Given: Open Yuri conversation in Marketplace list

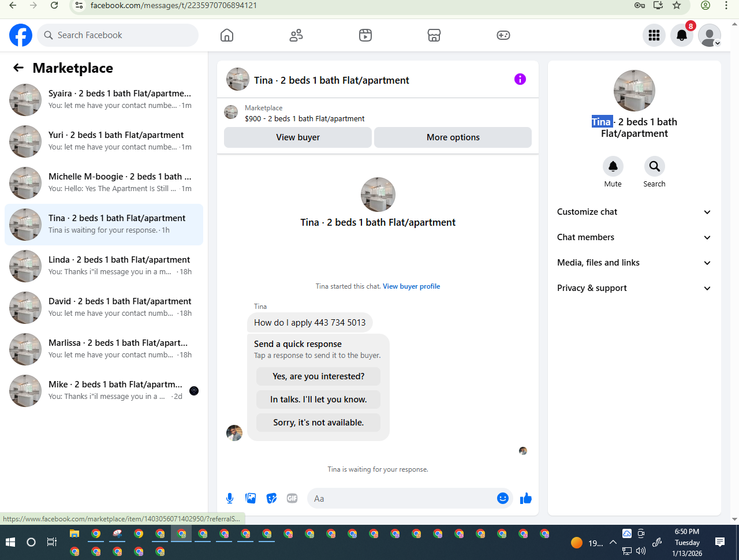Looking at the screenshot, I should [104, 141].
